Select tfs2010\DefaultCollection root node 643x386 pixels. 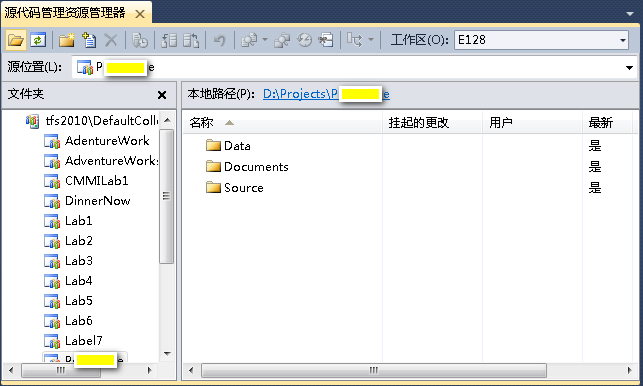[x=101, y=121]
